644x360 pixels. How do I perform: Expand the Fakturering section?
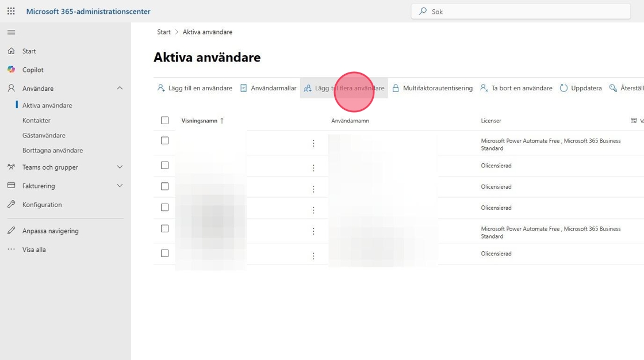pyautogui.click(x=120, y=186)
